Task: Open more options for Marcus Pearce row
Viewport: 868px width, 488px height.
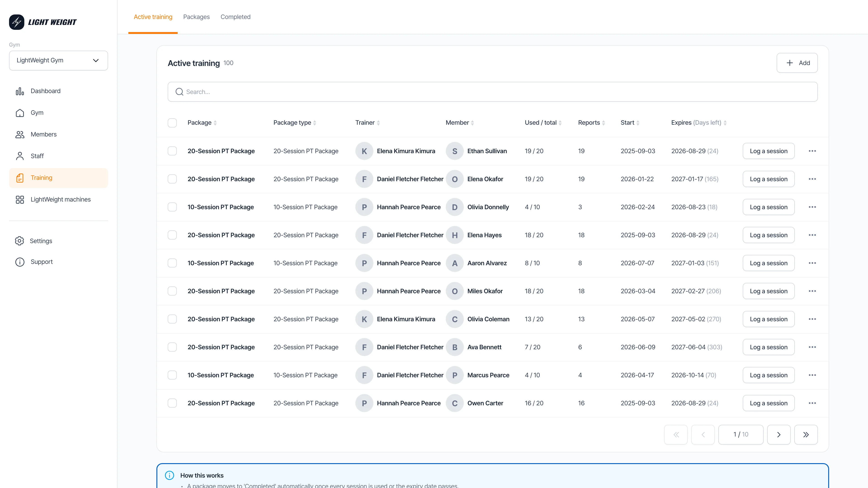Action: pos(812,375)
